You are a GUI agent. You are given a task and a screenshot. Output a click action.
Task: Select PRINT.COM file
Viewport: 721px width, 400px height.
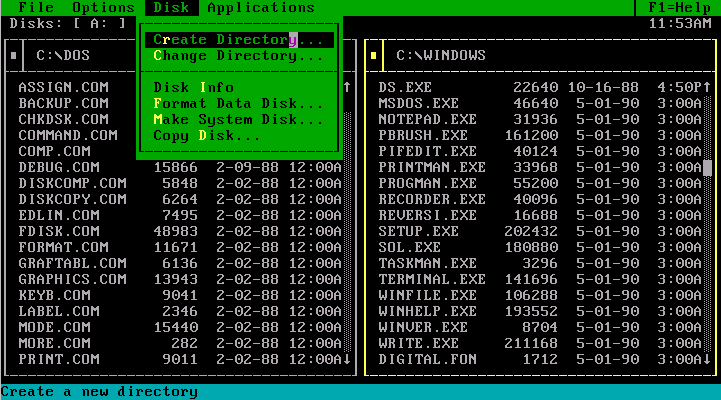point(181,360)
